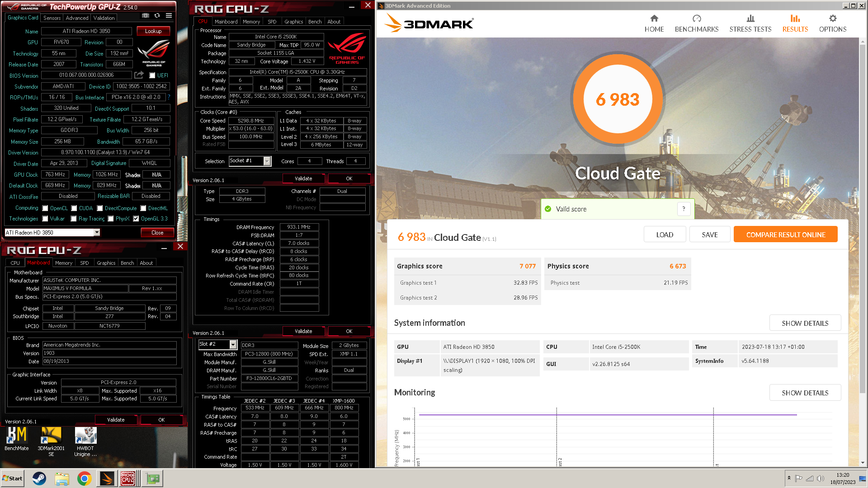Viewport: 868px width, 488px height.
Task: Click the Action Center flag tray icon
Action: coord(799,479)
